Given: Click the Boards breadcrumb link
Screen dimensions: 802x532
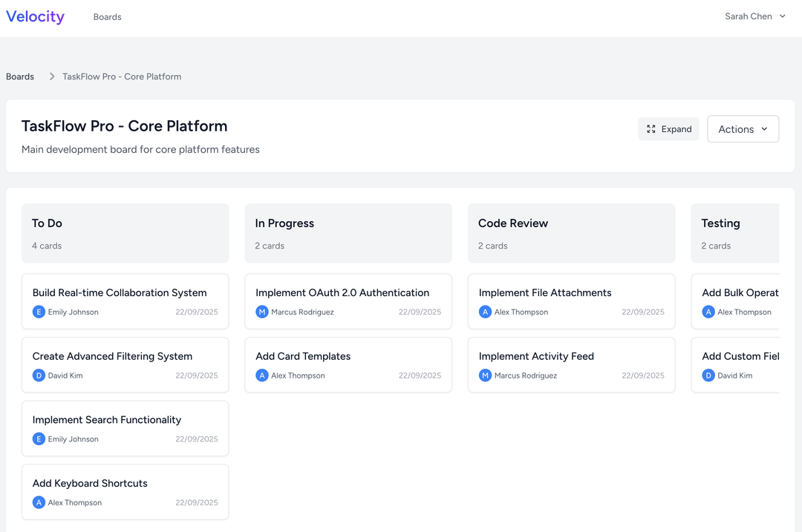Looking at the screenshot, I should coord(20,76).
